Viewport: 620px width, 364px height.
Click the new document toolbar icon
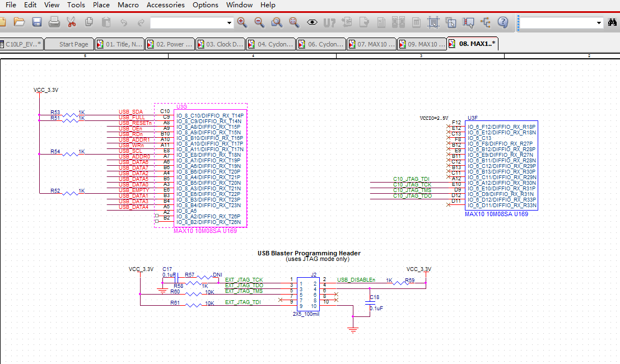point(2,22)
